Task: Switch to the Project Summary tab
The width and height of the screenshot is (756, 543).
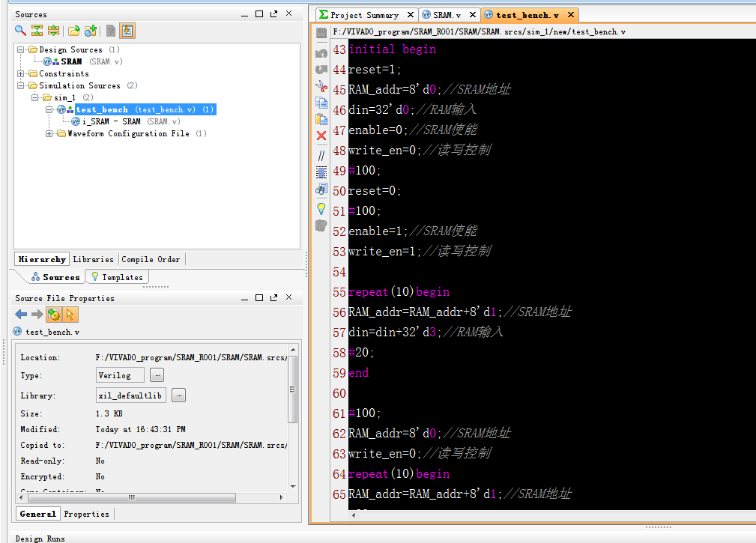Action: 366,14
